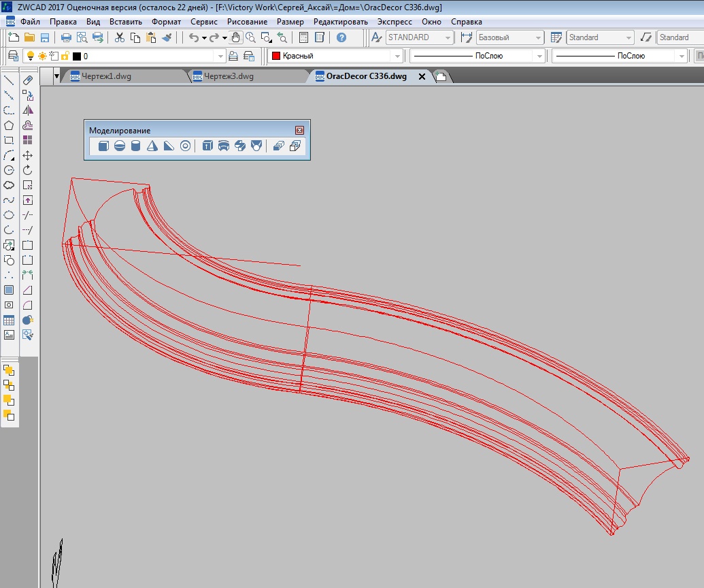Image resolution: width=704 pixels, height=588 pixels.
Task: Create a Torus solid in Моделирование toolbar
Action: pos(186,146)
